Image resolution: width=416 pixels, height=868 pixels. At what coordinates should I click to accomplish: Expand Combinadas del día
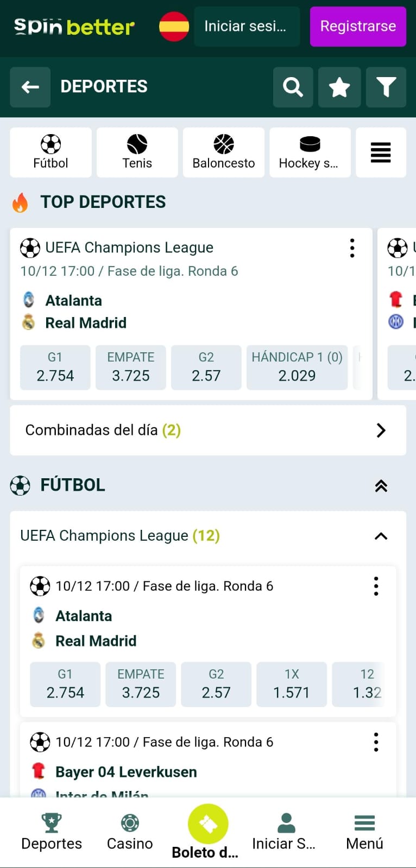(381, 430)
